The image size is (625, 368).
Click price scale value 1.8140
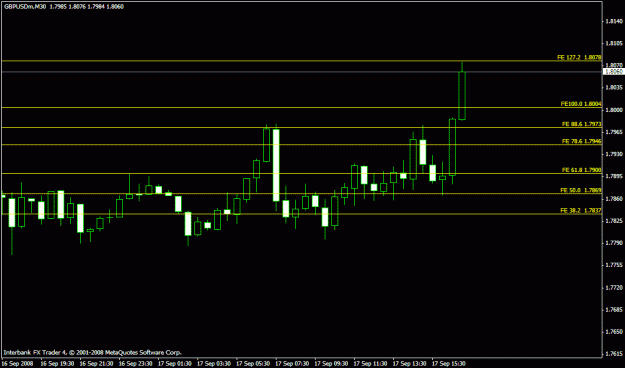[x=614, y=21]
